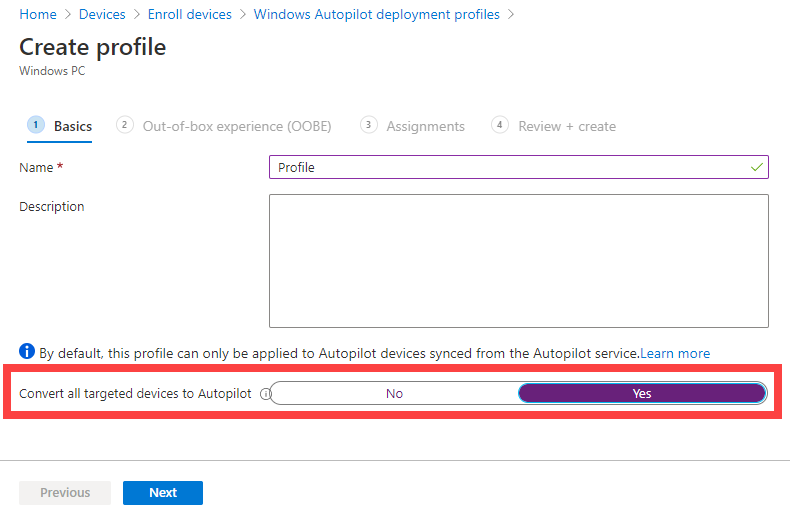Image resolution: width=790 pixels, height=518 pixels.
Task: Go to Enroll devices breadcrumb link
Action: coord(189,15)
